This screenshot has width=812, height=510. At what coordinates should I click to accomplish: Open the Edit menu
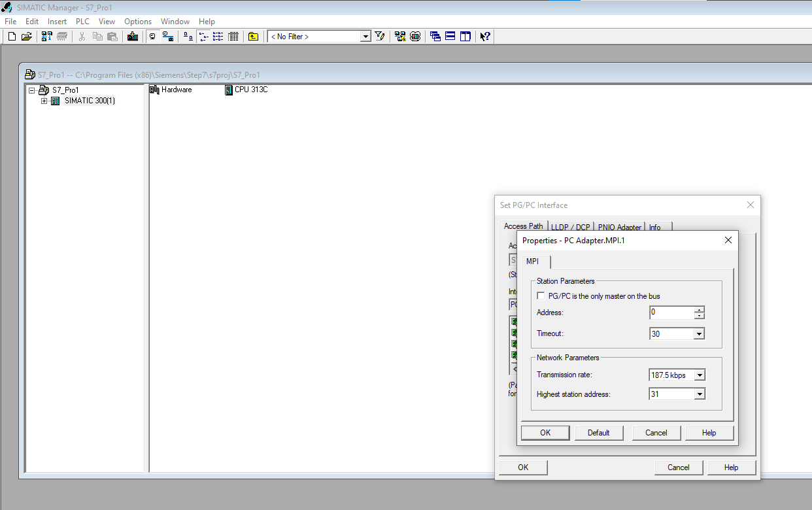32,22
